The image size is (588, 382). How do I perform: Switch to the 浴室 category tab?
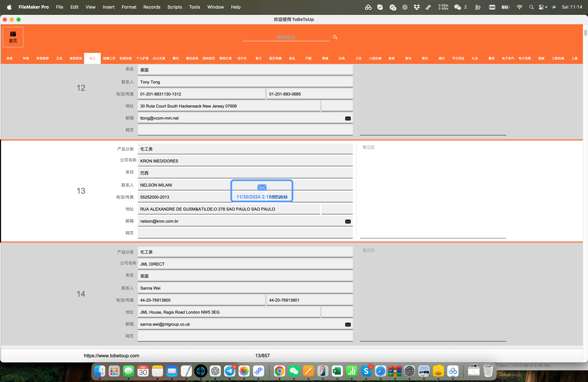tap(9, 58)
